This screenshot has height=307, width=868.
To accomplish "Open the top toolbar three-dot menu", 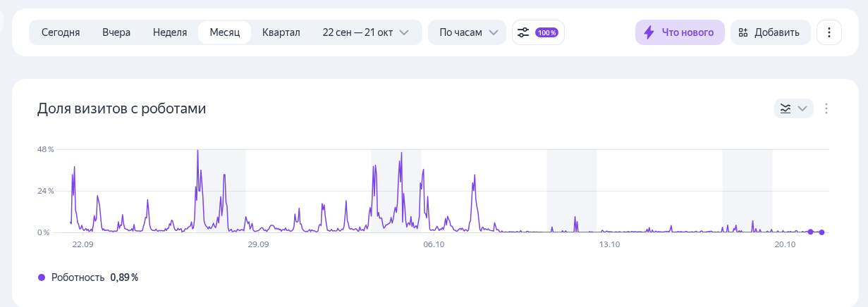I will coord(829,32).
